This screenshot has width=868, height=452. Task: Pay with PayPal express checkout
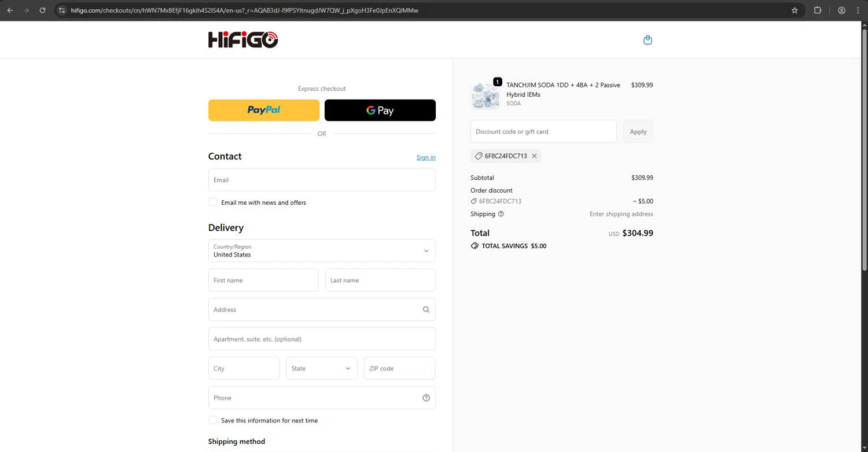[264, 110]
